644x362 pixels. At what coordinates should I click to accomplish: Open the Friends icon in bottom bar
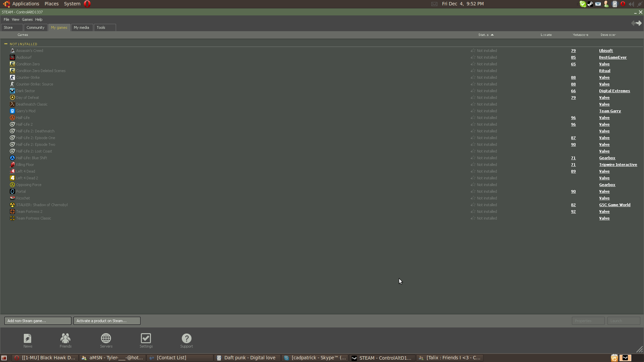coord(65,338)
